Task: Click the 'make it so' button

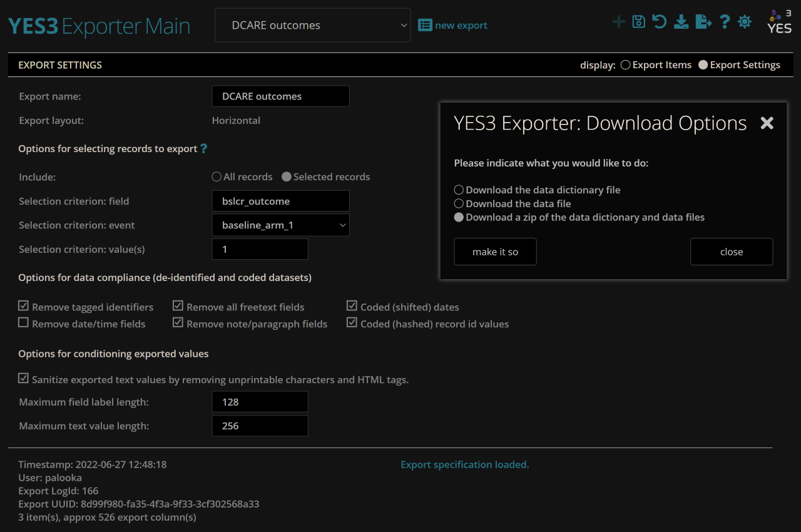Action: coord(495,251)
